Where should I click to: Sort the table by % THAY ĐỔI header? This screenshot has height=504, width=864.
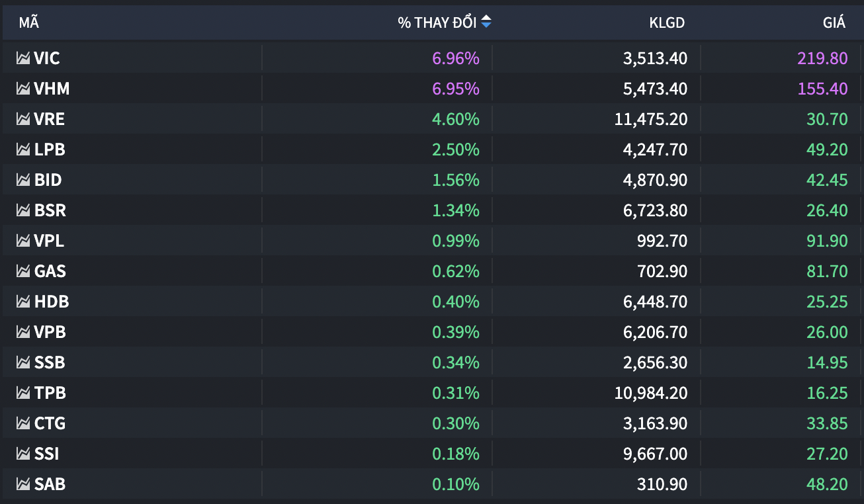point(437,22)
